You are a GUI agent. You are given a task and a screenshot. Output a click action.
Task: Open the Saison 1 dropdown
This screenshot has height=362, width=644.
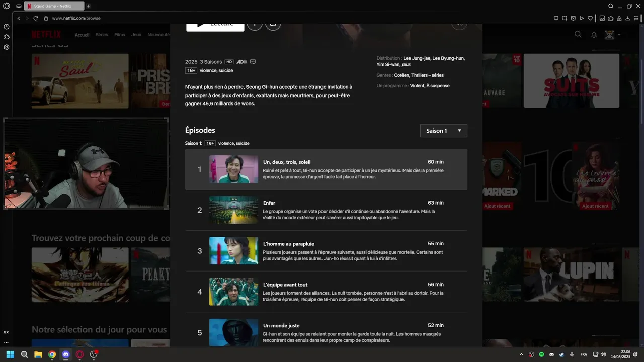[x=444, y=131]
